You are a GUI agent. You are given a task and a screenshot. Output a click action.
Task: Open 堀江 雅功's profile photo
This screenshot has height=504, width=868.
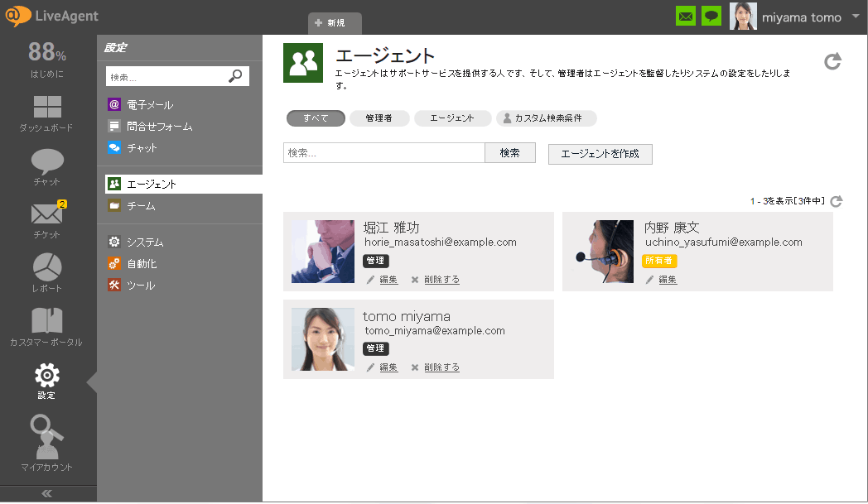[323, 251]
